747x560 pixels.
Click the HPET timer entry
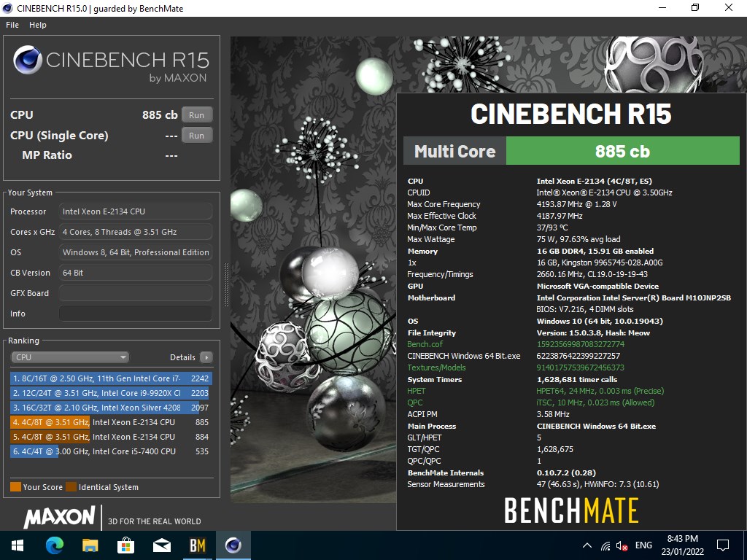[417, 391]
